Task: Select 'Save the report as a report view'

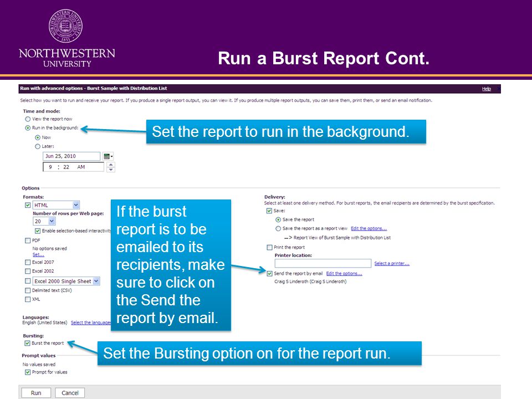Action: coord(278,229)
